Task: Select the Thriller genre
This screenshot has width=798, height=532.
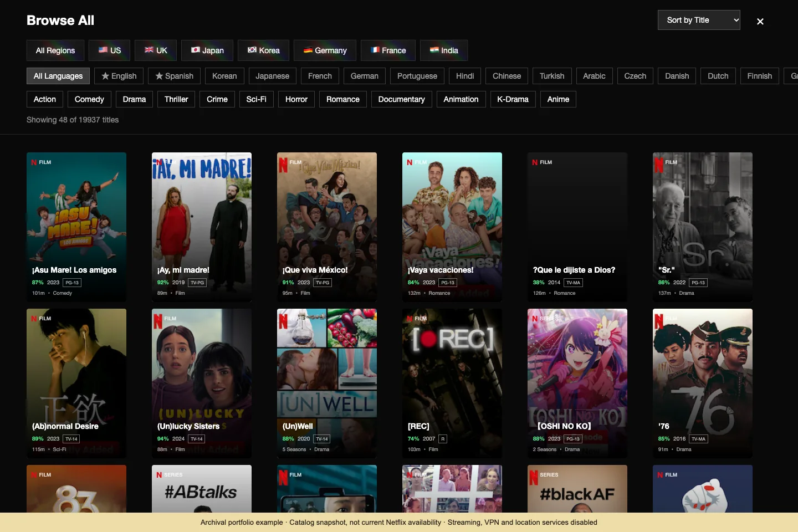Action: click(x=176, y=99)
